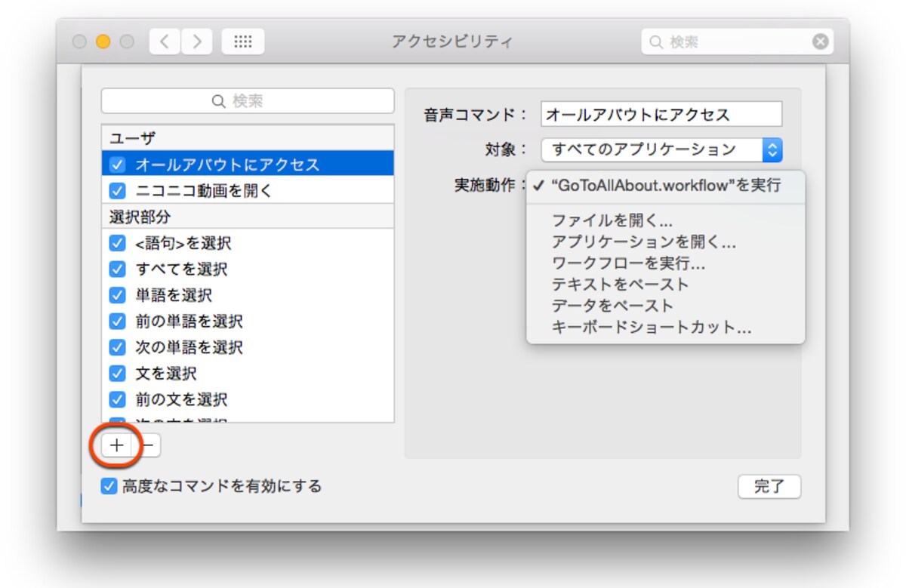Clear the title bar search field
Screen dimensions: 906x588
820,42
